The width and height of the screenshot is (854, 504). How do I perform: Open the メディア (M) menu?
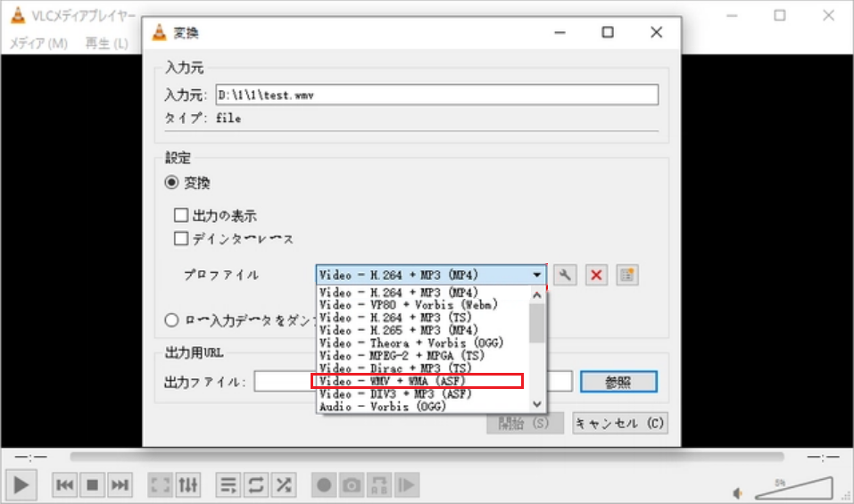38,43
